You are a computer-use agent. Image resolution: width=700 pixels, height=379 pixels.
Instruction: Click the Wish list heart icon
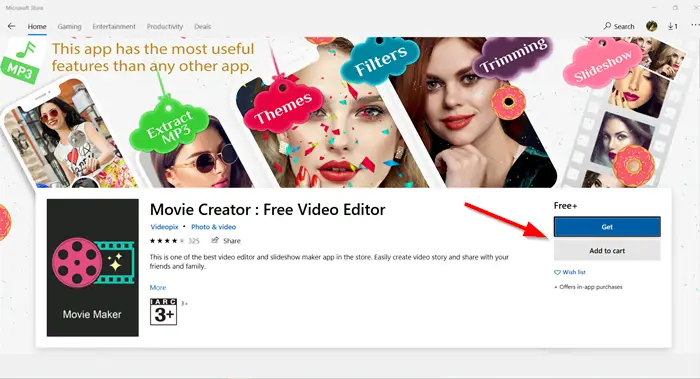coord(557,272)
